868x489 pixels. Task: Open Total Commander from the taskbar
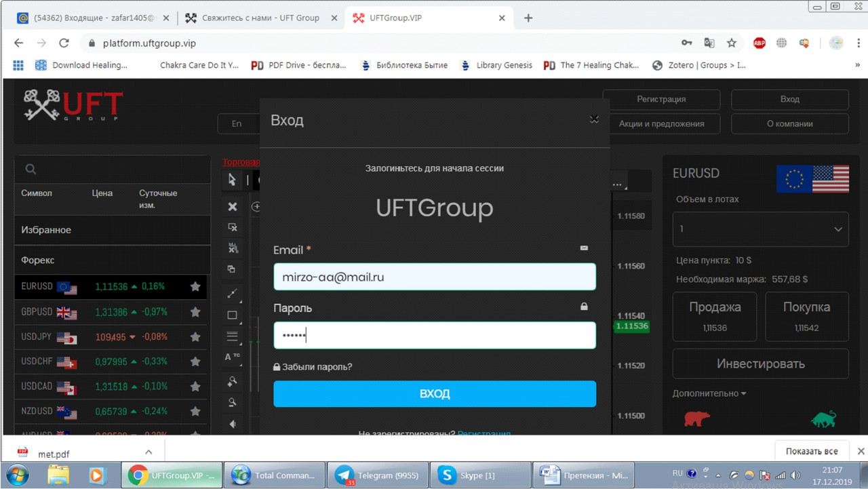pyautogui.click(x=274, y=475)
